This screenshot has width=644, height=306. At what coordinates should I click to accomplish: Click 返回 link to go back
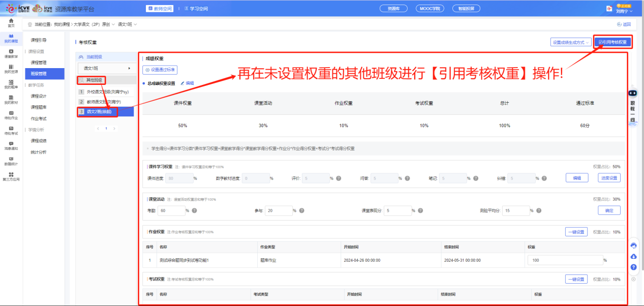click(623, 24)
